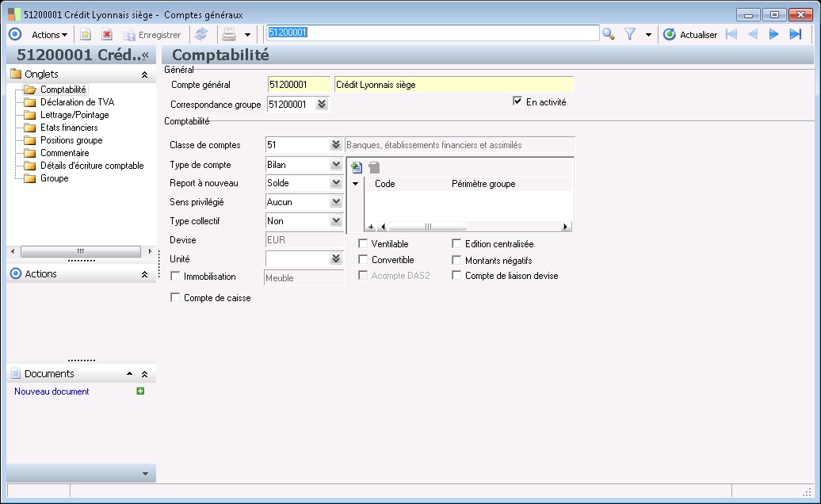This screenshot has width=821, height=504.
Task: Open the Type de compte dropdown
Action: (x=336, y=164)
